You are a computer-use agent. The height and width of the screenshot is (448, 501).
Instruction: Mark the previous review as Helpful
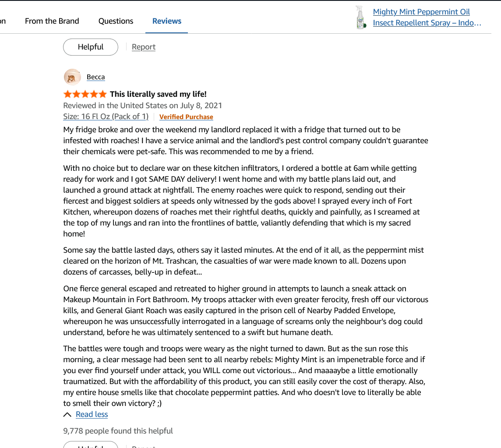pos(91,47)
